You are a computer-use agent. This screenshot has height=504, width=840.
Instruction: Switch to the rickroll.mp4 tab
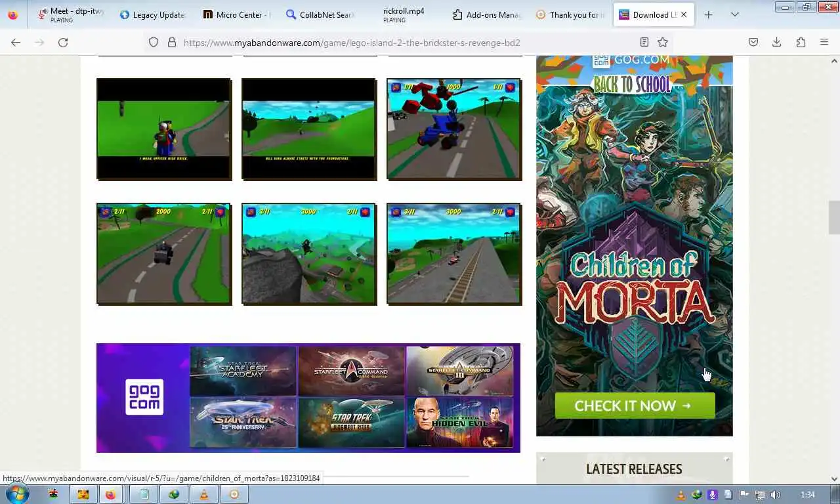point(403,14)
